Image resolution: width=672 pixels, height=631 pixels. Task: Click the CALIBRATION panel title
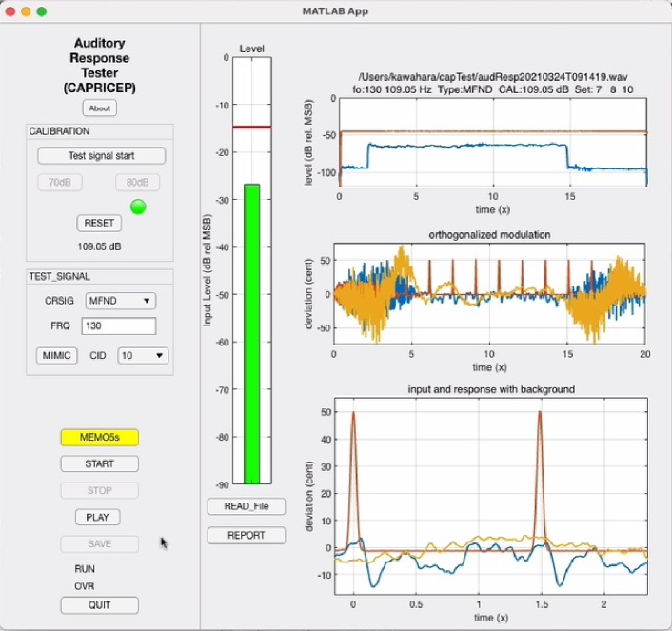59,131
